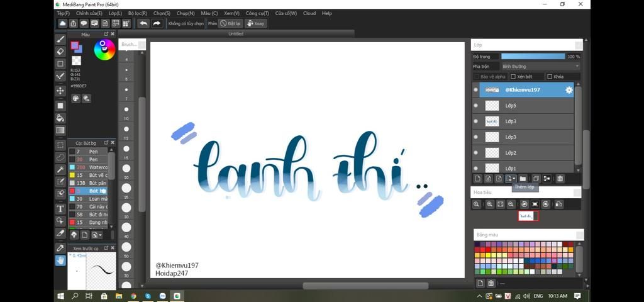Viewport: 644px width, 302px height.
Task: Select the Bucket fill tool
Action: click(60, 118)
